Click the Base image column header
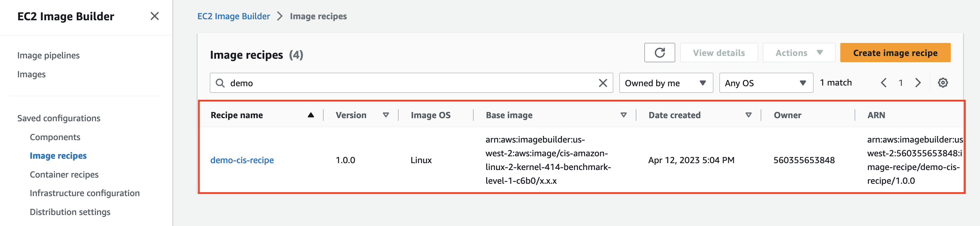This screenshot has width=980, height=226. (509, 115)
